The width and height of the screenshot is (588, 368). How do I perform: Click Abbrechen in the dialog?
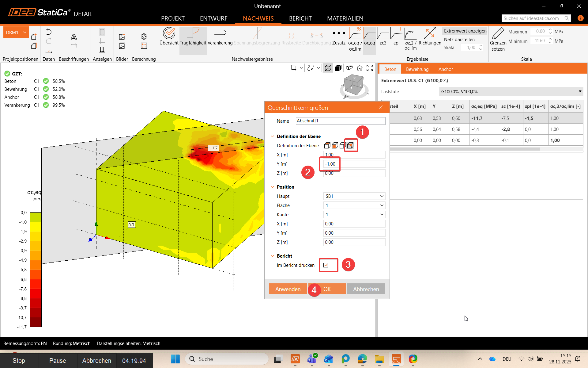tap(366, 289)
